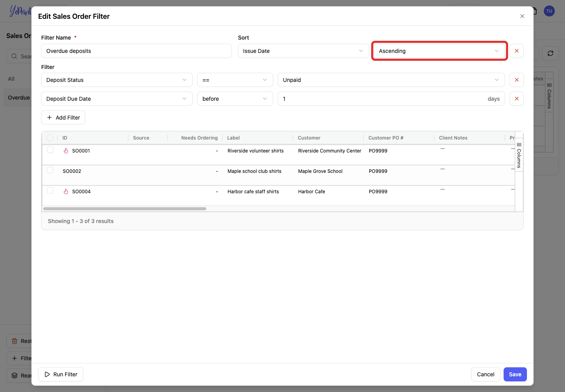Image resolution: width=565 pixels, height=392 pixels.
Task: Click the flame icon beside SO0001
Action: [66, 151]
